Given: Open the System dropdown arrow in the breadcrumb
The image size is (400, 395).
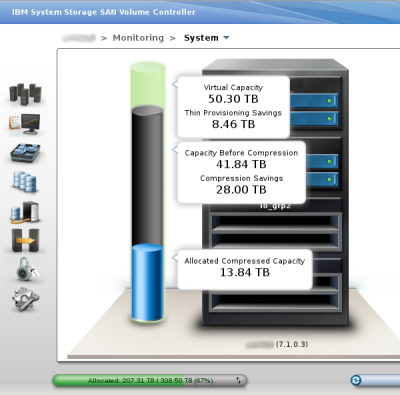Looking at the screenshot, I should click(226, 38).
